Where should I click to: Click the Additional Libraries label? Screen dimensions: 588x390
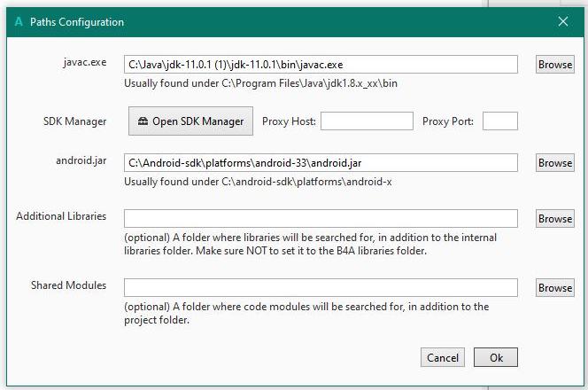click(61, 216)
